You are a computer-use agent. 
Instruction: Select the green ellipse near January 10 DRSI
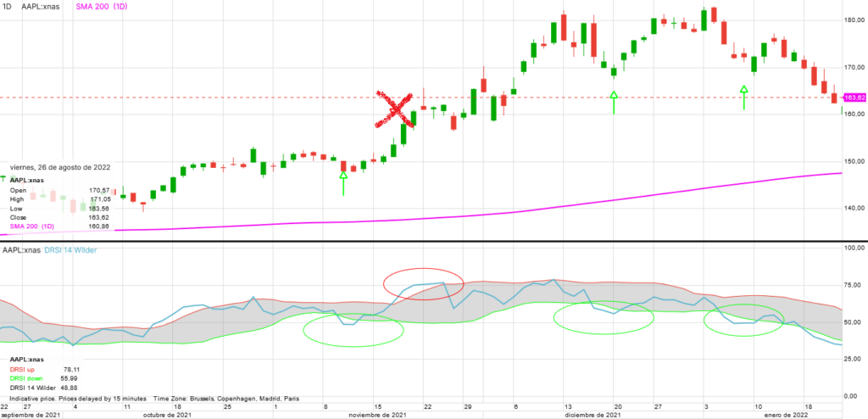[x=744, y=320]
